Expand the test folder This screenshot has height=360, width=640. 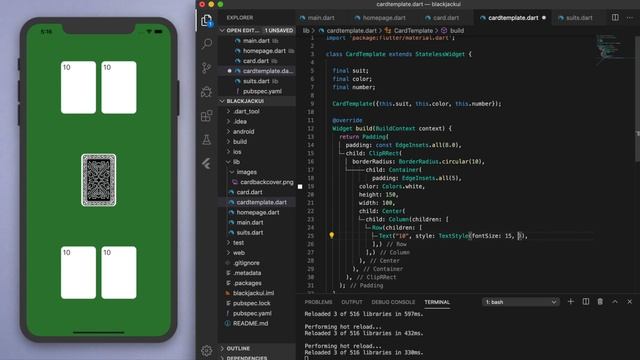coord(257,242)
